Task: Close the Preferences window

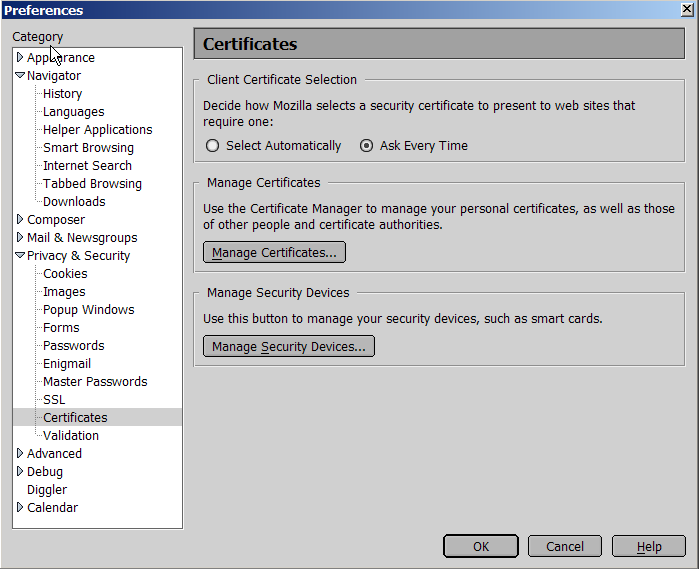Action: (687, 9)
